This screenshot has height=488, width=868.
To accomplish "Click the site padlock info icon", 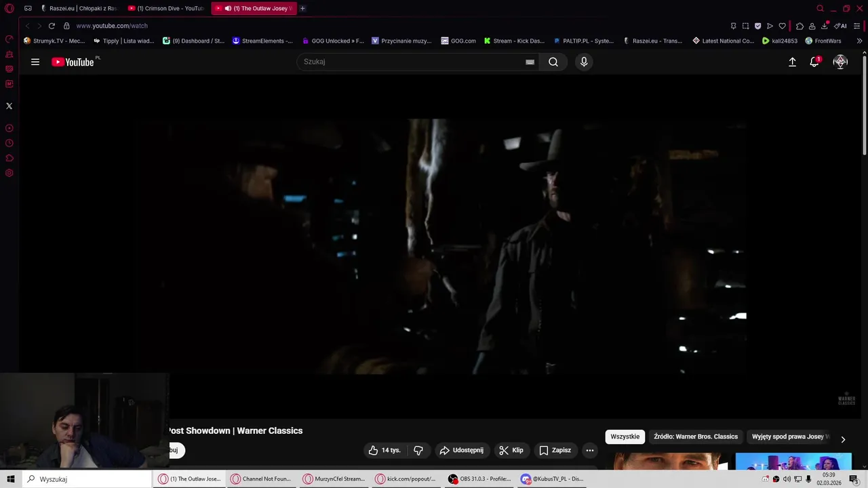I will point(66,26).
